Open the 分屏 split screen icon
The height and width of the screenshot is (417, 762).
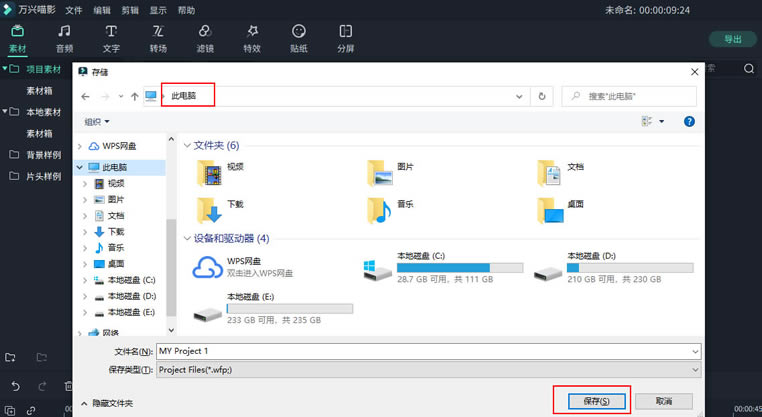tap(346, 38)
